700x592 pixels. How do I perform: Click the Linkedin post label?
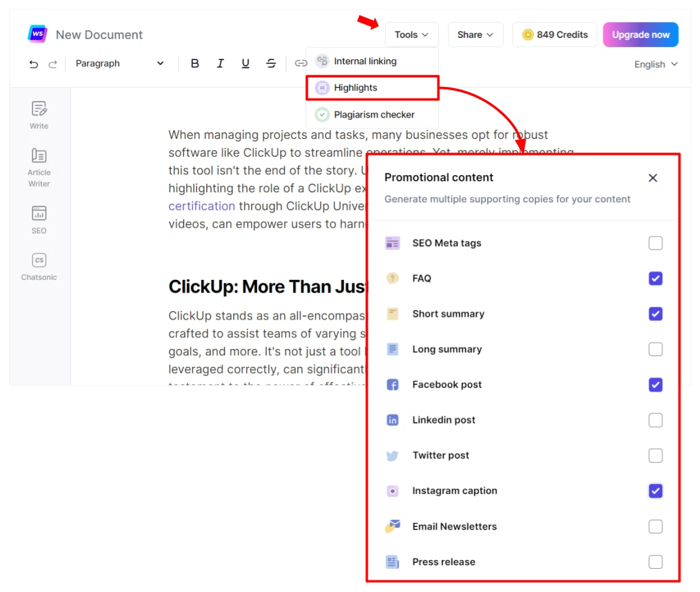444,420
